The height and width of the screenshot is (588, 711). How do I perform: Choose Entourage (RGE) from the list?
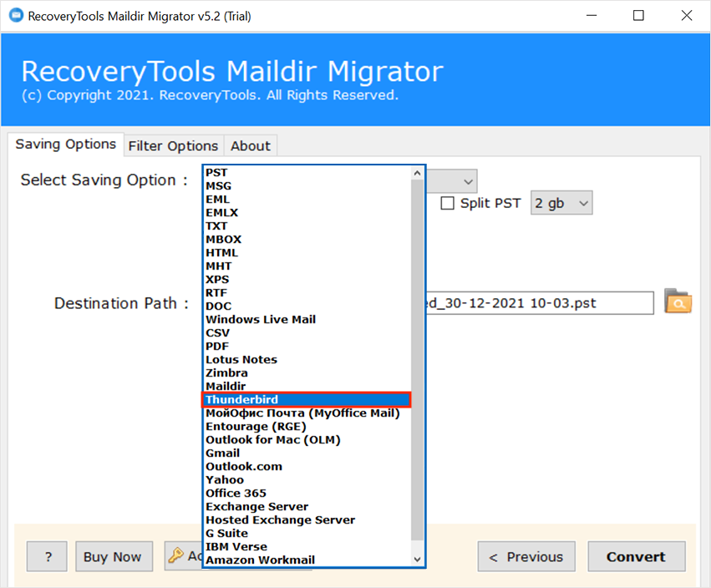[307, 427]
